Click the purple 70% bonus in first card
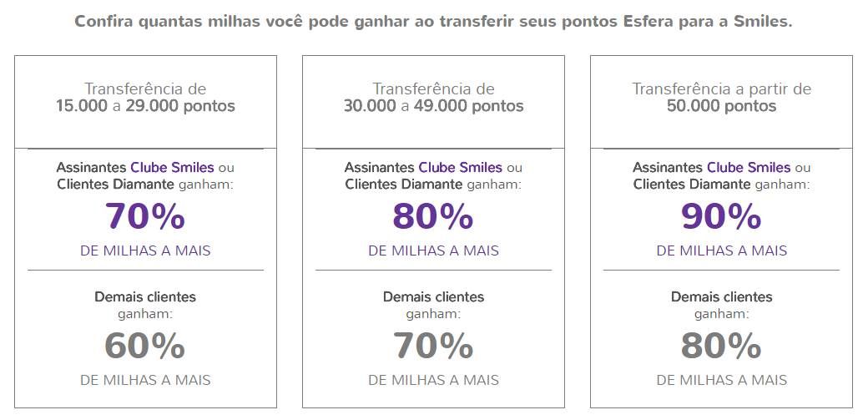Viewport: 868px width, 420px height. [x=145, y=216]
